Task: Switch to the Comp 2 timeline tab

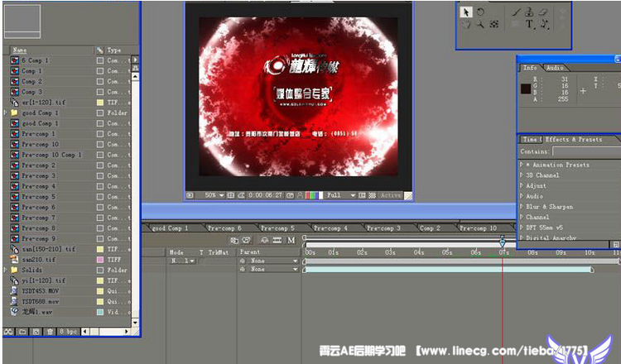Action: click(x=430, y=228)
